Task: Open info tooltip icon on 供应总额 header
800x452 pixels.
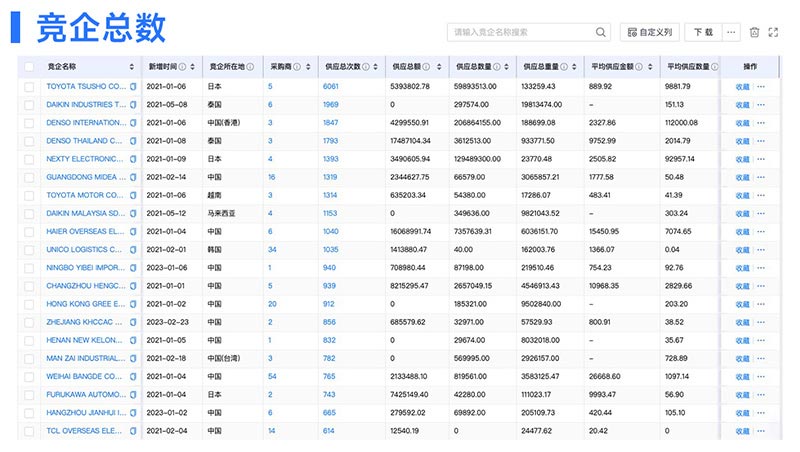Action: [x=426, y=67]
